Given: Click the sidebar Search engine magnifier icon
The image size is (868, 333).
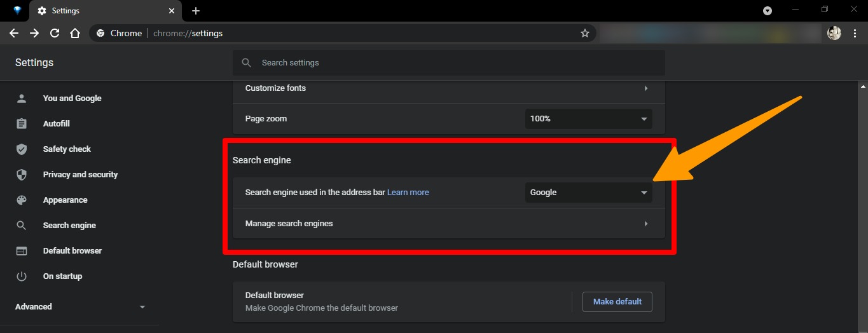Looking at the screenshot, I should pos(22,226).
